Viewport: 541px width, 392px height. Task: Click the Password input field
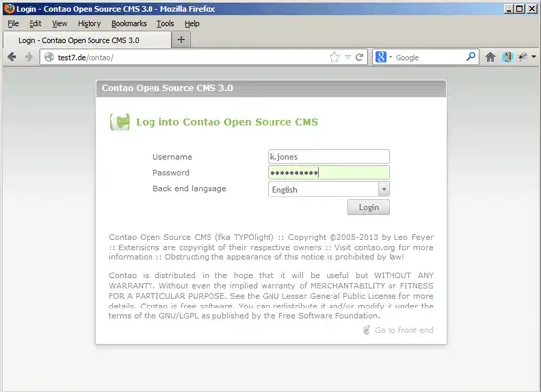pos(329,172)
